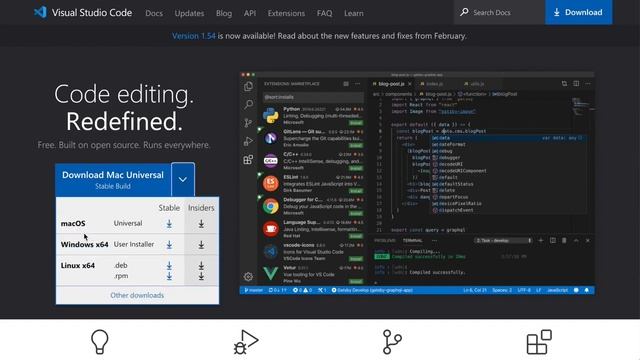Click the macOS row label

coord(73,224)
